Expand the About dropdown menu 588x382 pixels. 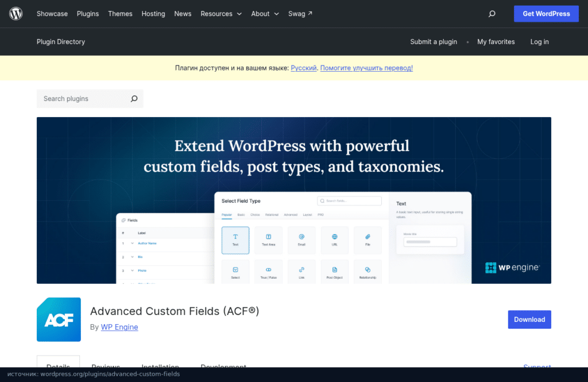pos(265,14)
